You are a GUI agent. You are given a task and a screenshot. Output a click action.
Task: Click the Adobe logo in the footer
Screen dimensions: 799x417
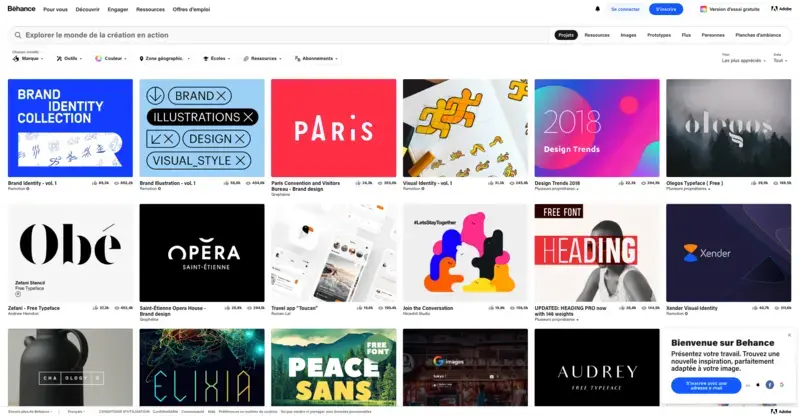pos(781,411)
